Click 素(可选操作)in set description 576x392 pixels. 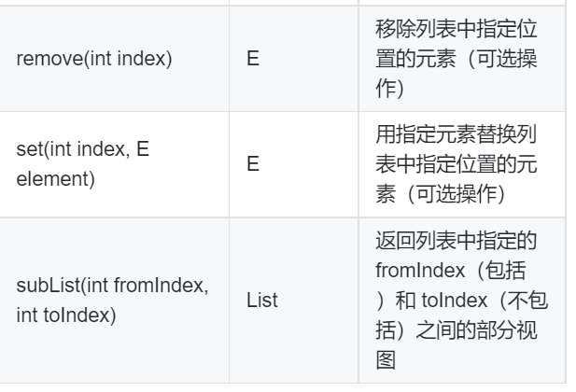point(441,193)
